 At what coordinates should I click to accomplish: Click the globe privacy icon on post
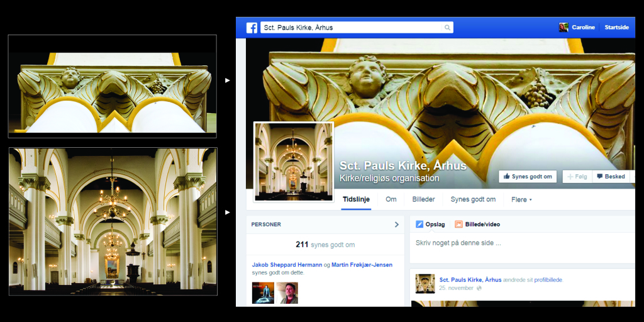click(479, 288)
